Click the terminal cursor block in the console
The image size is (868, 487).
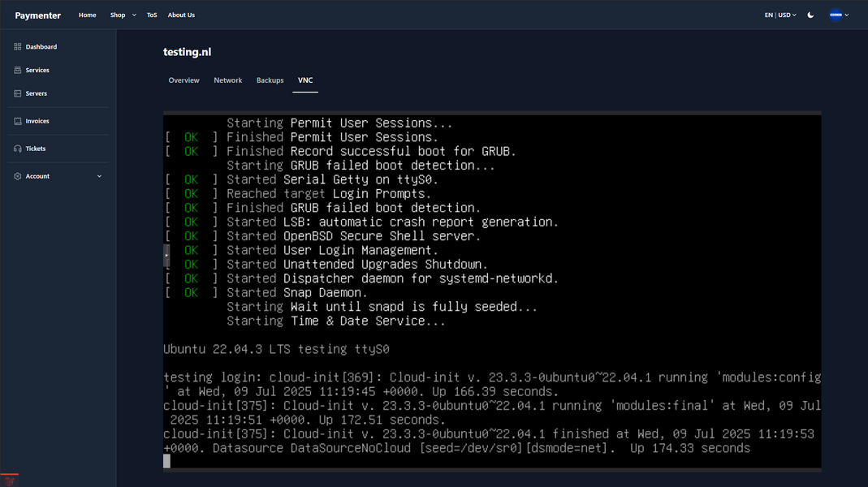tap(166, 462)
